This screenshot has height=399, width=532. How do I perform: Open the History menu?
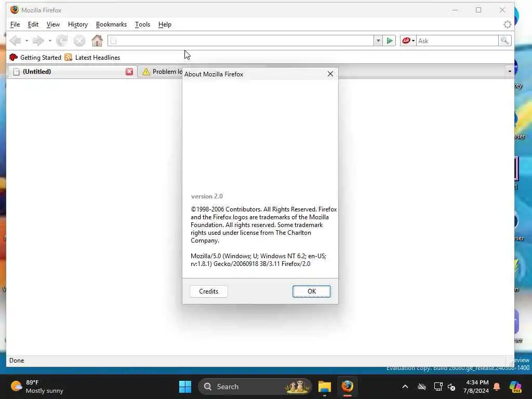click(78, 24)
